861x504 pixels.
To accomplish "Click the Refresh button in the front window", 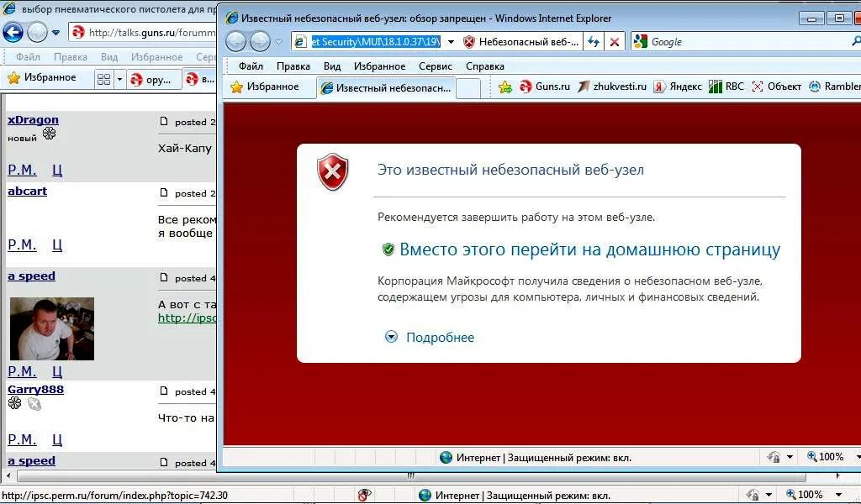I will pyautogui.click(x=594, y=42).
